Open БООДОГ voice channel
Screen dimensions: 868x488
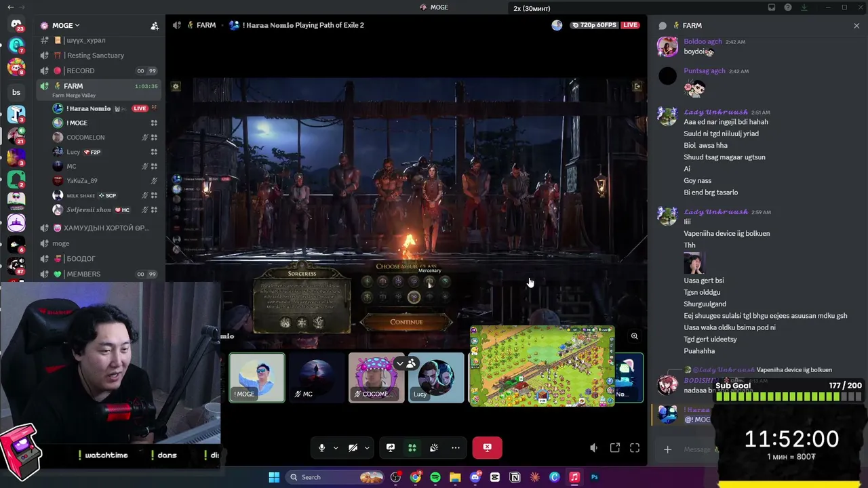pyautogui.click(x=97, y=259)
